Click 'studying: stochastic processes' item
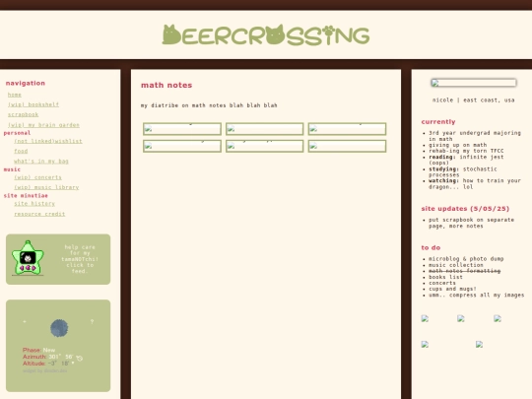Image resolution: width=532 pixels, height=399 pixels. [x=463, y=171]
